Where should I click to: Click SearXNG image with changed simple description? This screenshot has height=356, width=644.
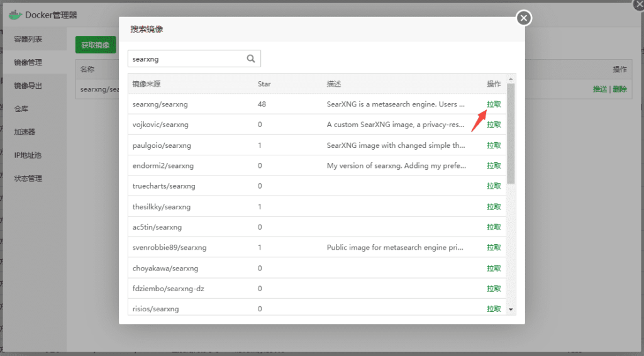tap(396, 145)
